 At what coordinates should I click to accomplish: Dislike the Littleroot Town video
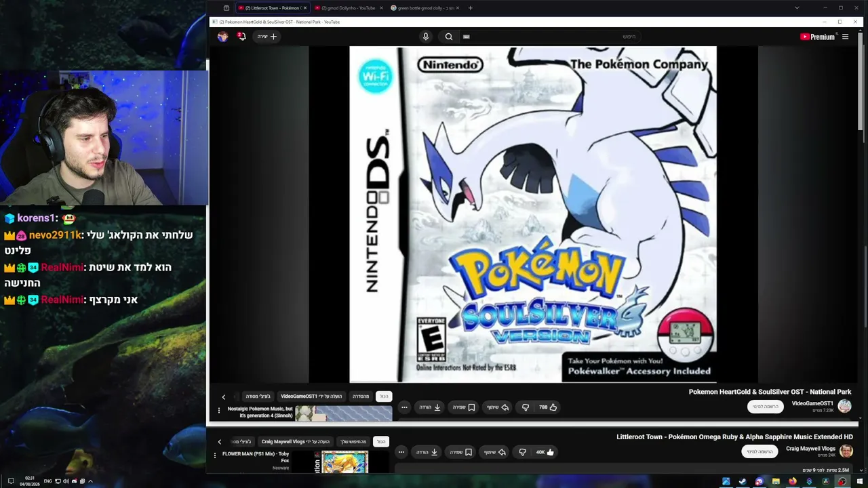tap(522, 452)
